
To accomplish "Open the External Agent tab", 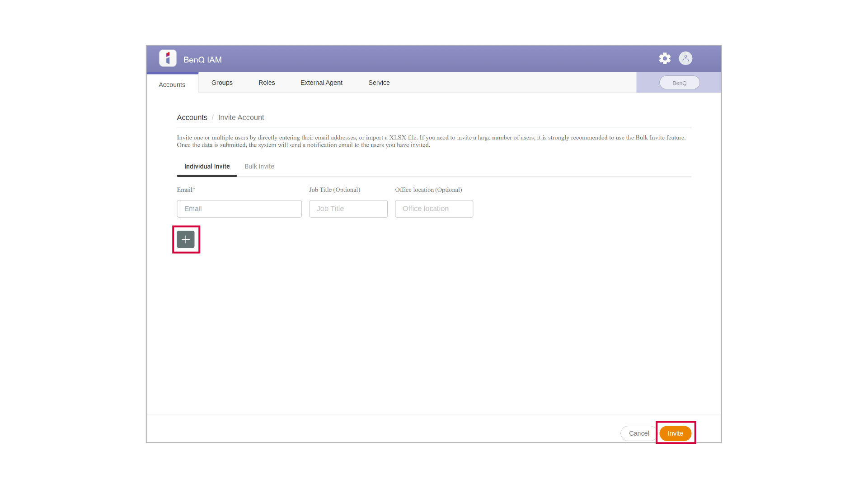I will point(321,83).
